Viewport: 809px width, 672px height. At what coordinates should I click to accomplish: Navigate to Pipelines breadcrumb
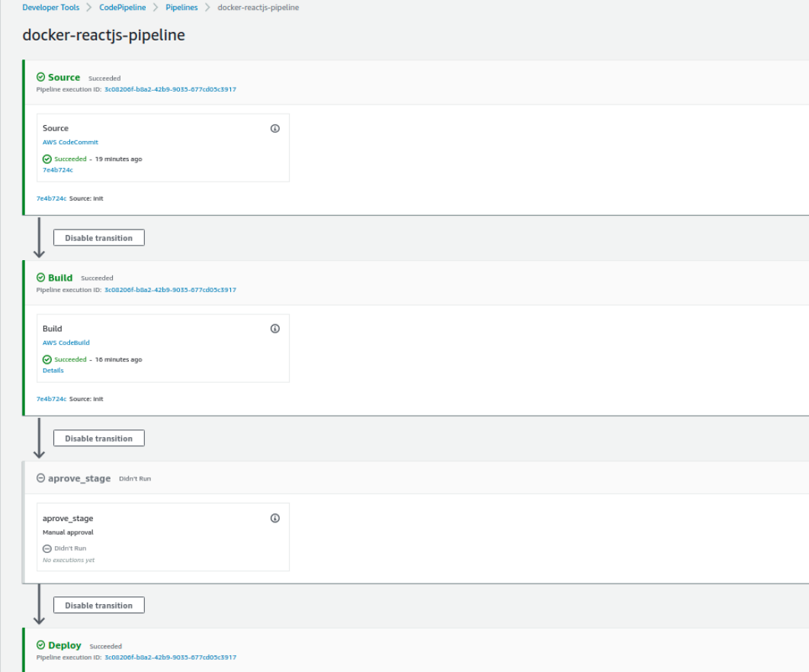181,8
